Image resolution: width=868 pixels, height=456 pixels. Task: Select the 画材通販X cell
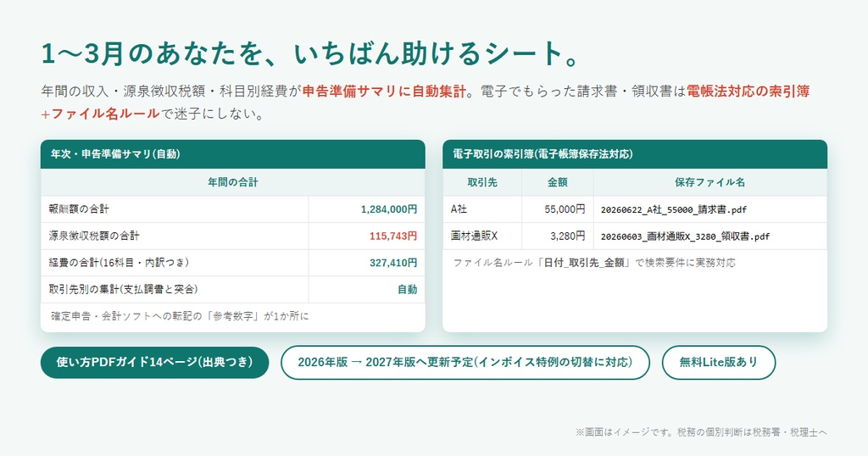[482, 236]
